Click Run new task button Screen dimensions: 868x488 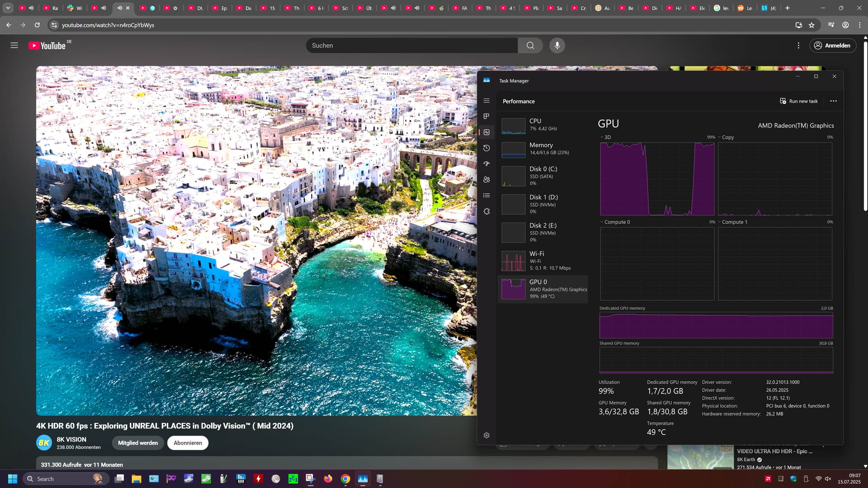coord(799,101)
